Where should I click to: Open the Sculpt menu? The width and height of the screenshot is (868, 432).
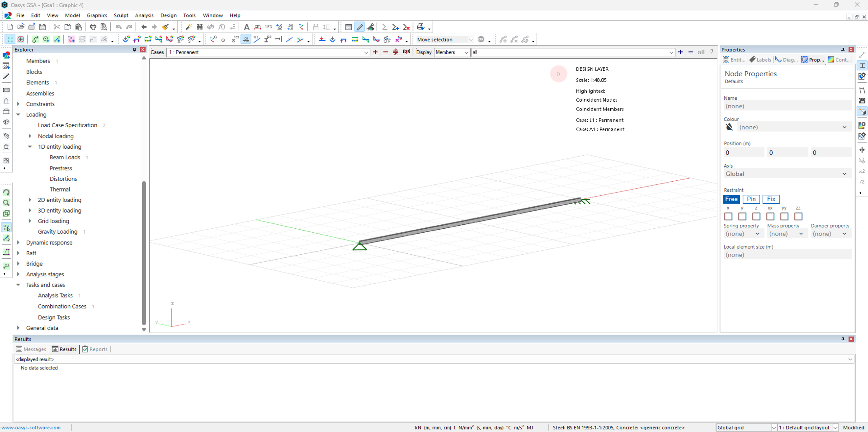click(121, 15)
